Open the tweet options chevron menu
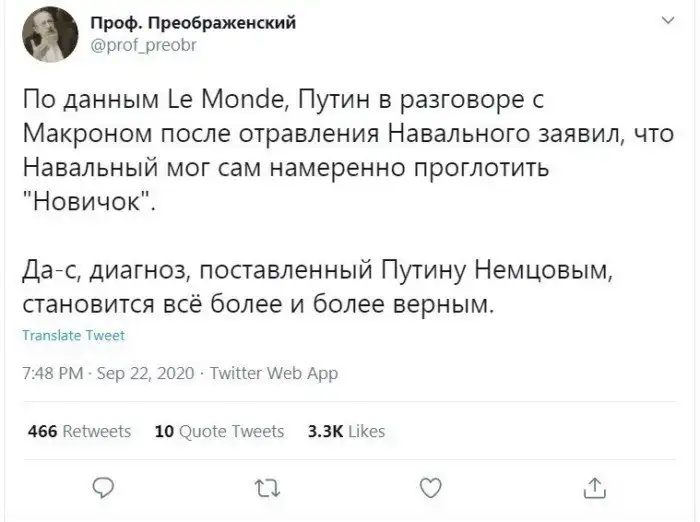Viewport: 700px width, 522px height. [668, 20]
